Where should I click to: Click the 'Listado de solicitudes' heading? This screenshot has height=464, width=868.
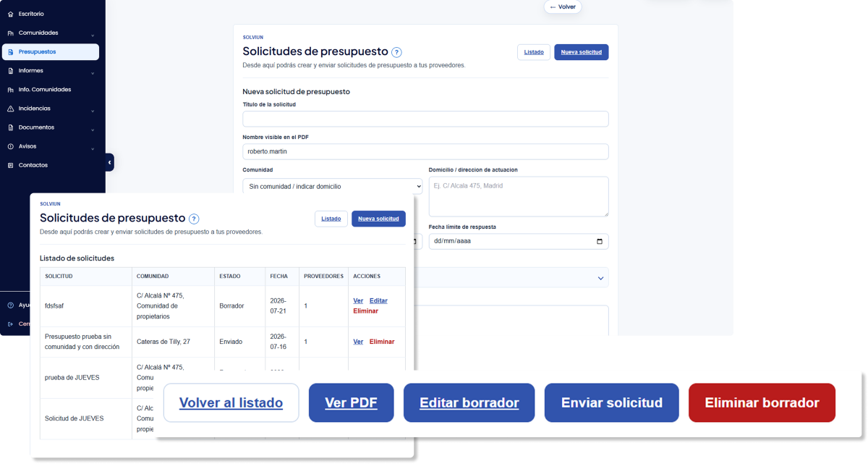click(77, 258)
